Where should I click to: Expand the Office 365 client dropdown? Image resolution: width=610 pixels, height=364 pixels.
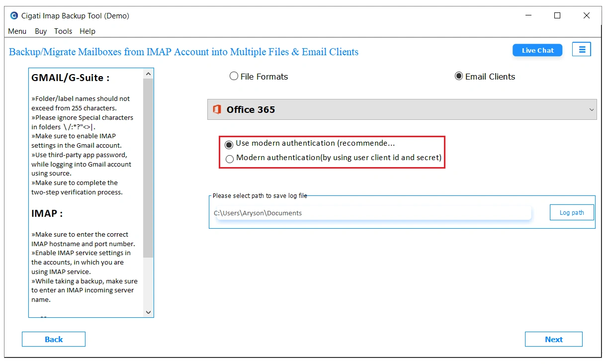click(402, 109)
